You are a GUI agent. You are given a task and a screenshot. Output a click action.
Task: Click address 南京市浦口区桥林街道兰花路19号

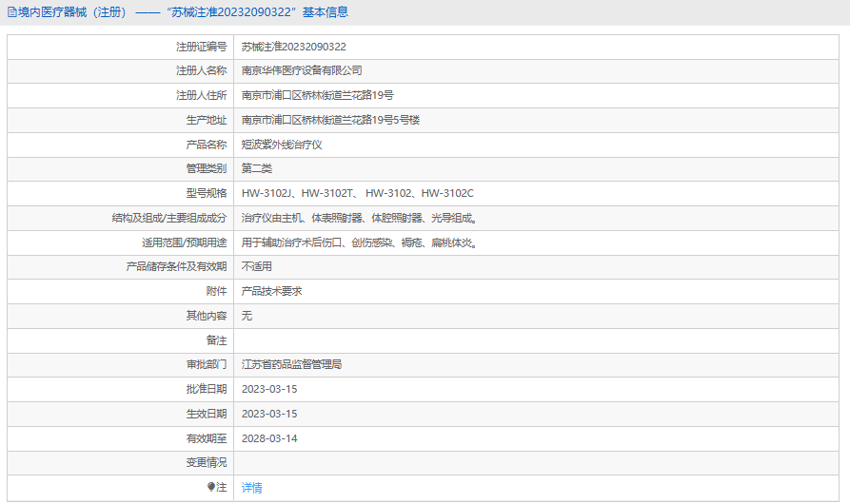tap(317, 95)
